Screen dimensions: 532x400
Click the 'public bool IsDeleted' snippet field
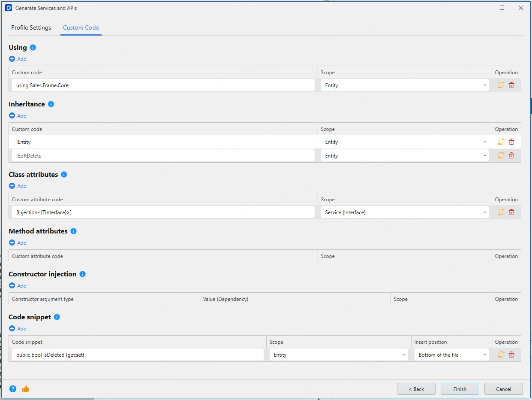tap(138, 355)
